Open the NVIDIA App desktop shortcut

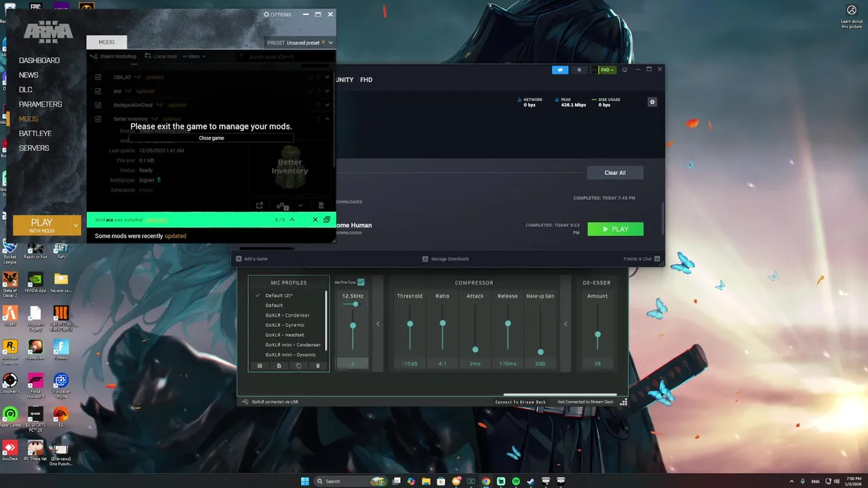pyautogui.click(x=35, y=283)
